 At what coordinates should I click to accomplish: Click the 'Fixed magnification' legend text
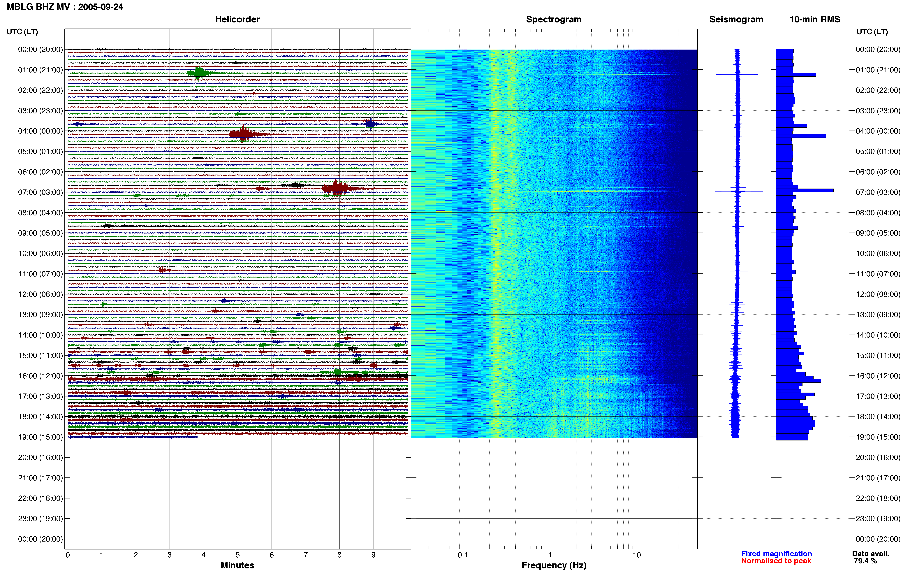click(776, 554)
